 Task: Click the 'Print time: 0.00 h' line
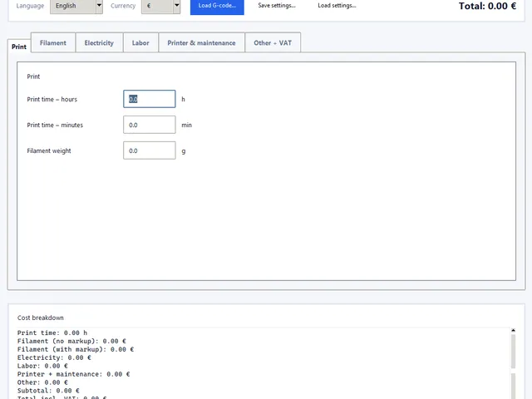click(52, 332)
